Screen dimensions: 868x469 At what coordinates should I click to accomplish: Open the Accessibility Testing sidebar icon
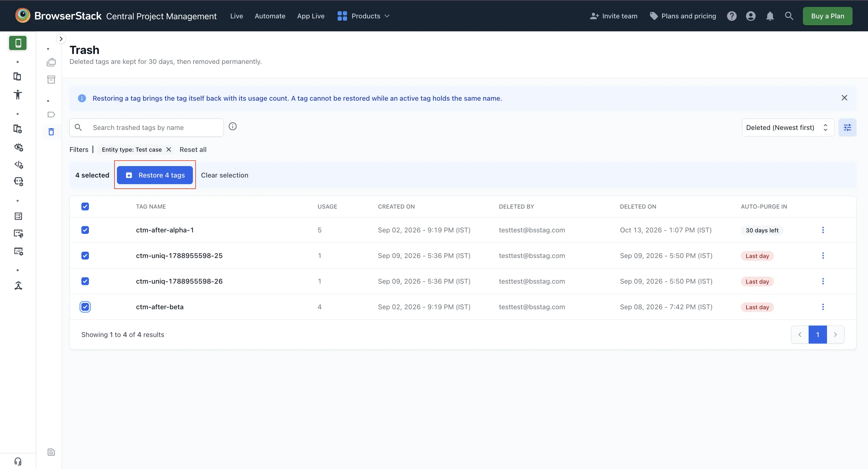[x=18, y=95]
